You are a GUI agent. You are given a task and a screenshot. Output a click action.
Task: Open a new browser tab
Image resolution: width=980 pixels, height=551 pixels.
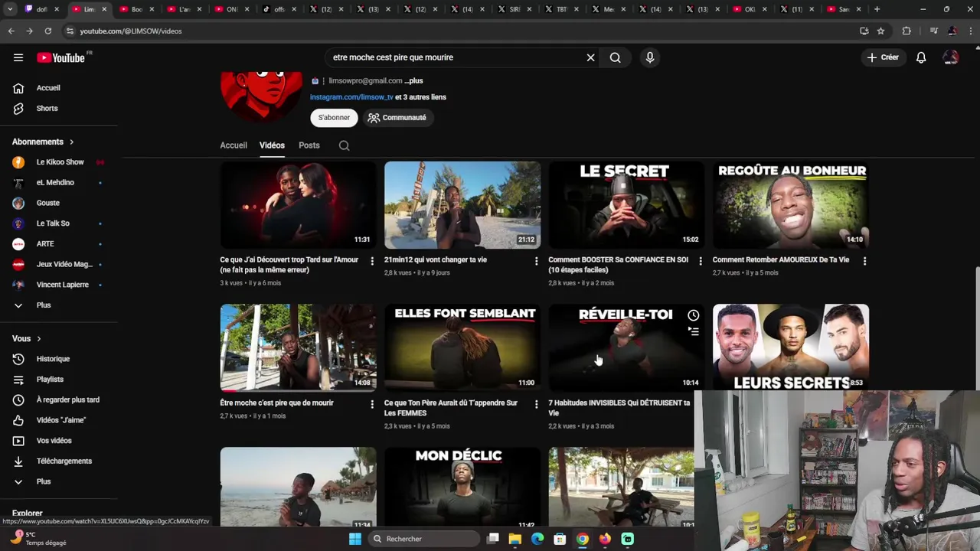[x=877, y=9]
